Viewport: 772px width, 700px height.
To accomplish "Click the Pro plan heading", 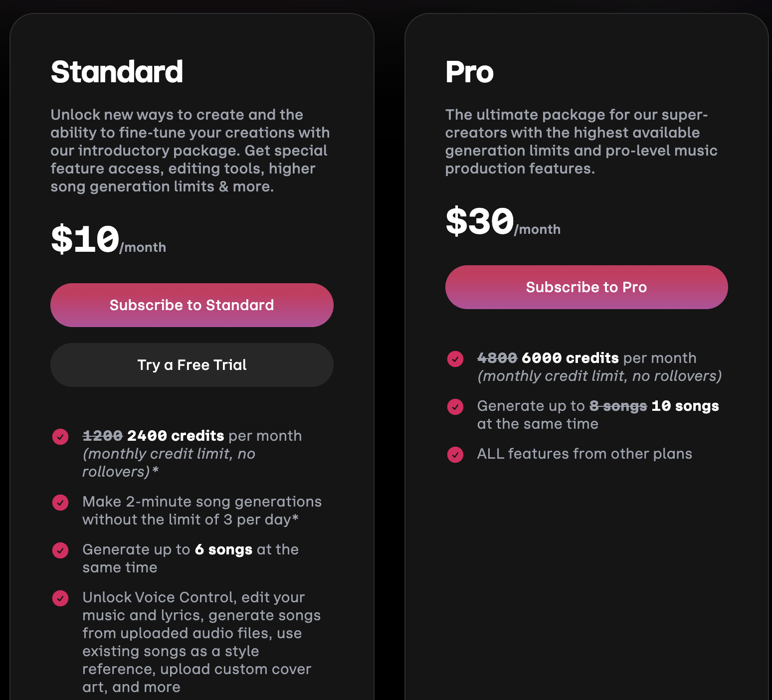I will tap(469, 72).
